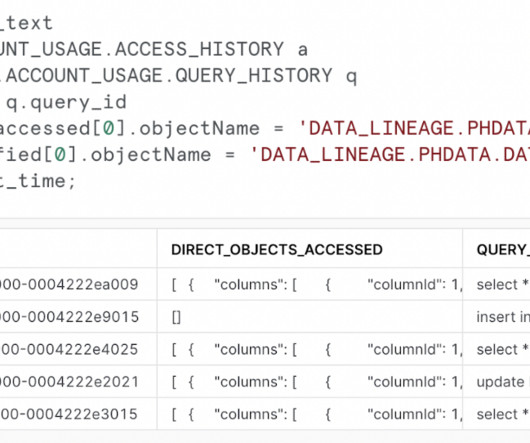Click the _time; code line
Viewport: 530px width, 443px height.
pos(38,181)
